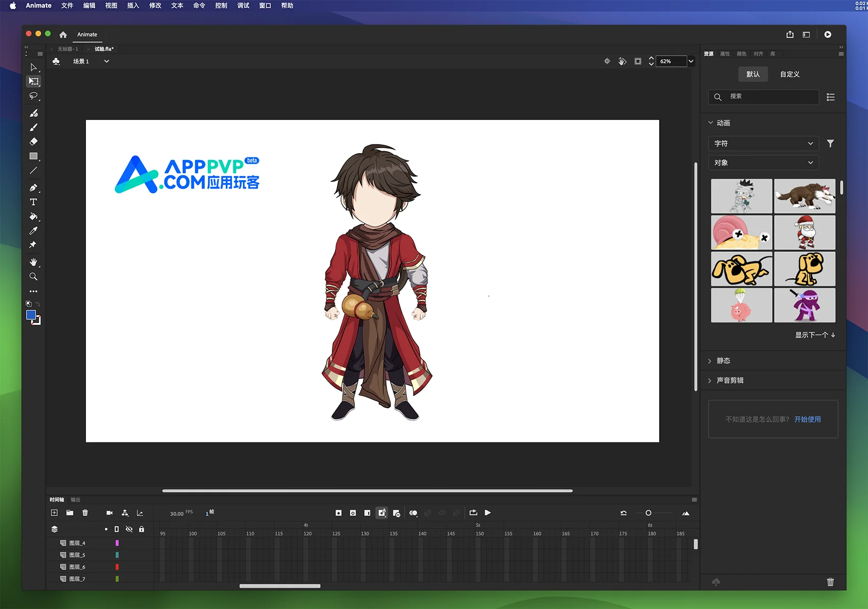Click the timeline zoom slider handle
This screenshot has height=609, width=868.
tap(648, 513)
